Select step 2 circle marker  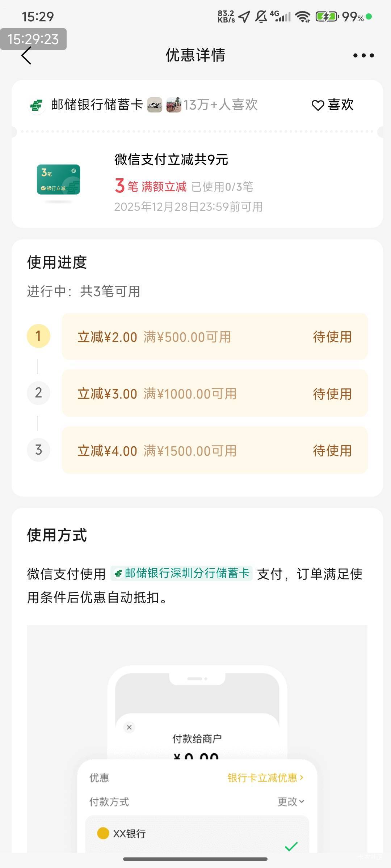point(38,393)
